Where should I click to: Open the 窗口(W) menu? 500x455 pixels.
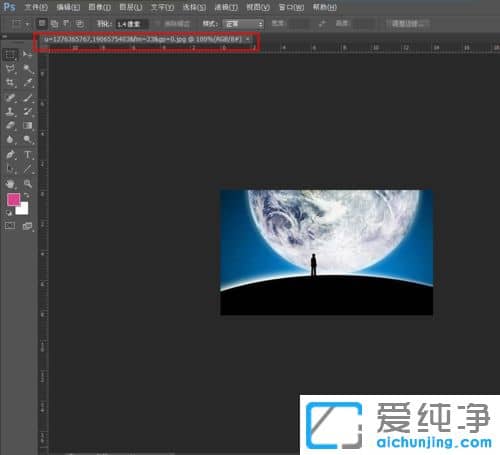291,7
